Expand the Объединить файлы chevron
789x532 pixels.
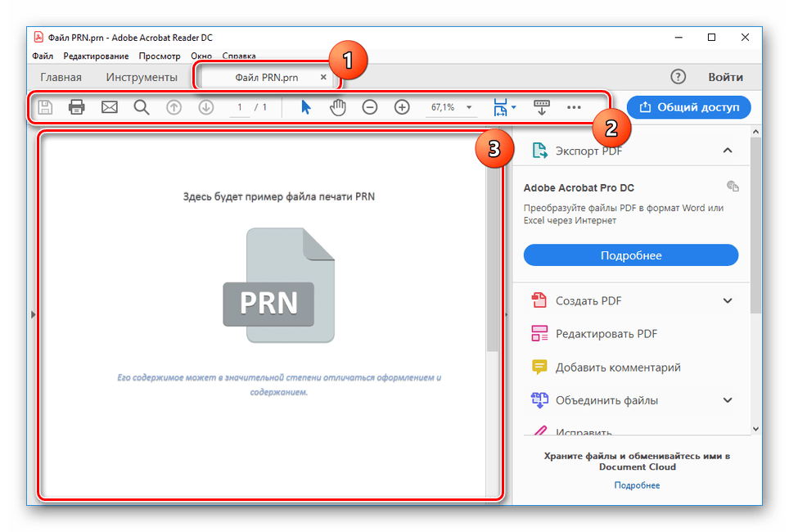pyautogui.click(x=728, y=400)
